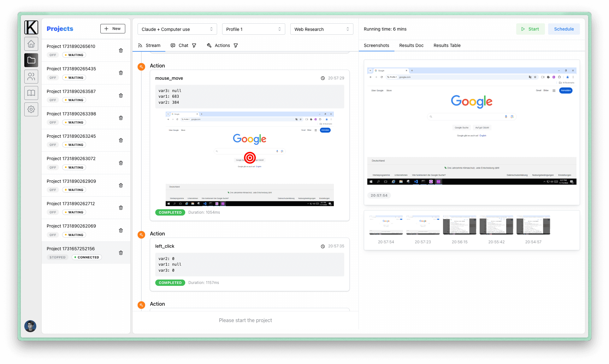This screenshot has width=609, height=364.
Task: Toggle OFF switch for Project 1731890262069
Action: (53, 235)
